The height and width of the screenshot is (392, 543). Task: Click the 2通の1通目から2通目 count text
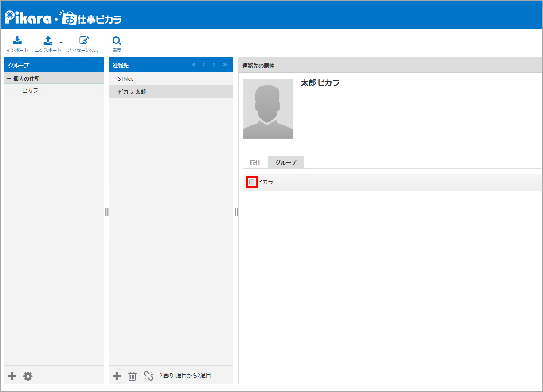coord(185,376)
